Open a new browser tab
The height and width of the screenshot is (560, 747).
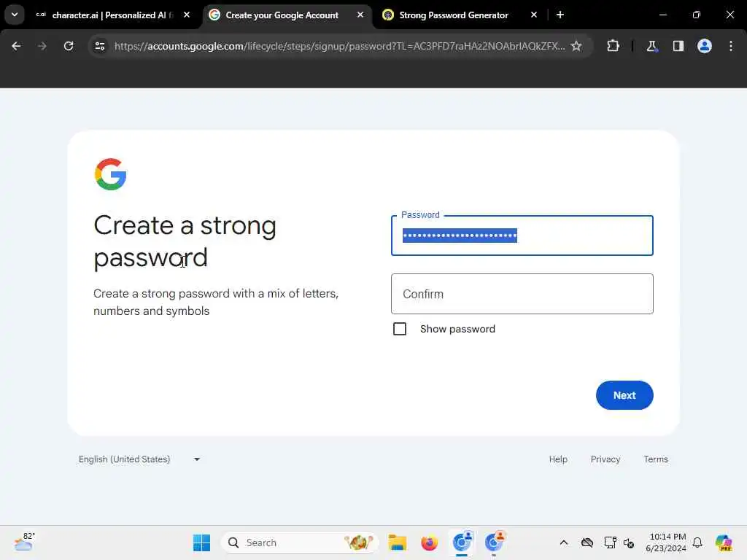(560, 15)
